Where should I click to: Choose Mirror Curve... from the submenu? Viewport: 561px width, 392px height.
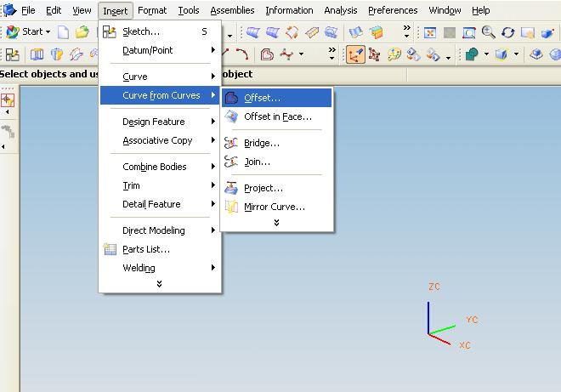[x=276, y=207]
